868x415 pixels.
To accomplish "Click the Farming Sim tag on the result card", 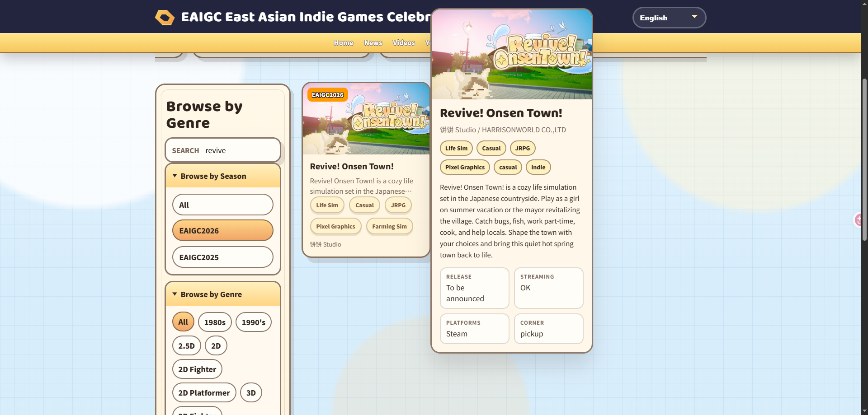I will point(390,226).
